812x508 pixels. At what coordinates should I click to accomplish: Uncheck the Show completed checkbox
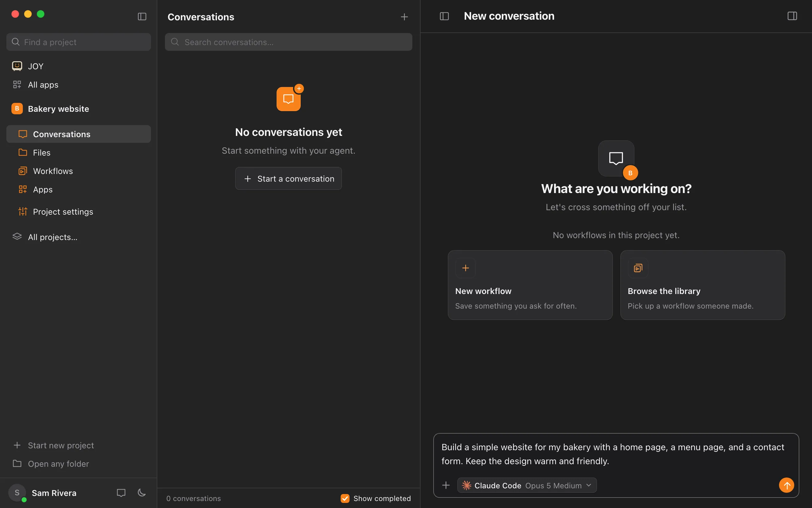(x=345, y=498)
